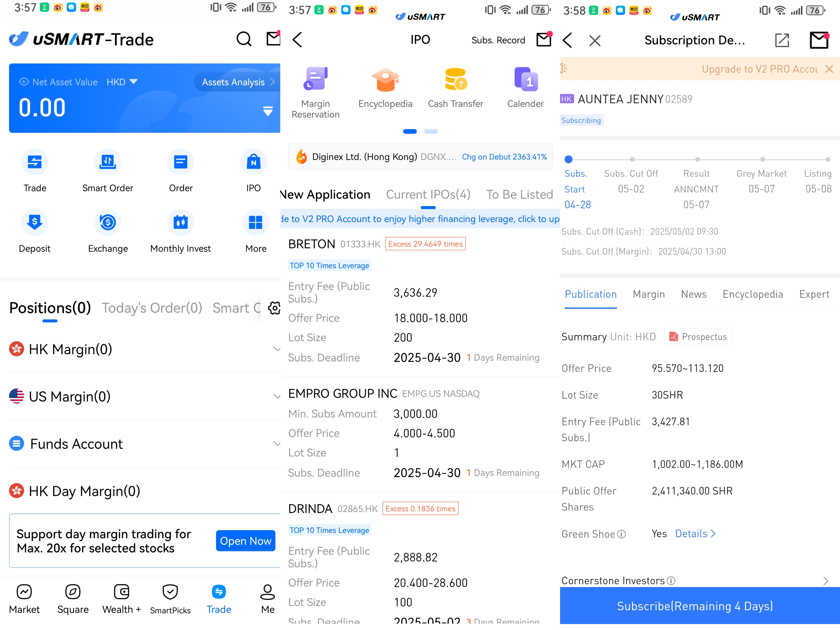Expand the net asset value card

[x=268, y=111]
